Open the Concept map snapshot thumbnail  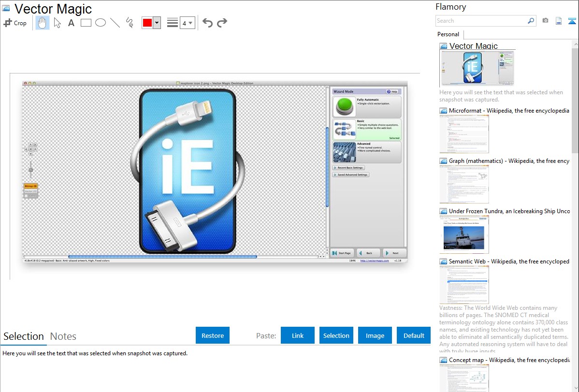coord(464,378)
